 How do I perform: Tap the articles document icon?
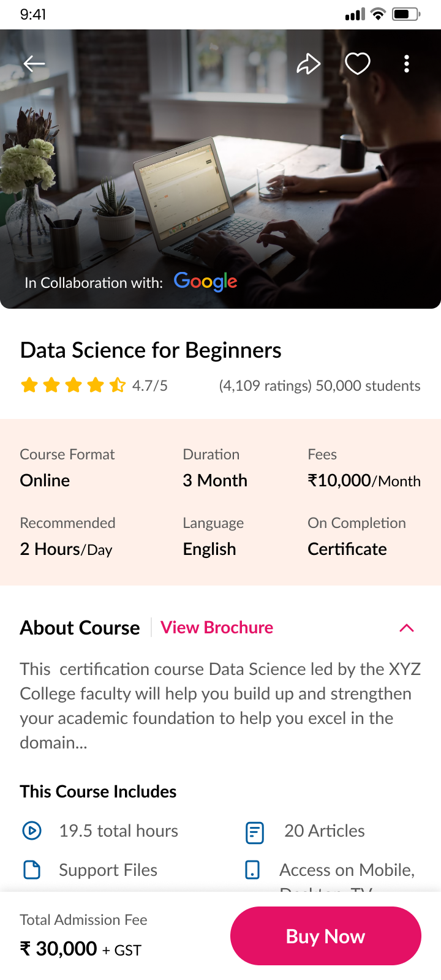click(x=255, y=832)
